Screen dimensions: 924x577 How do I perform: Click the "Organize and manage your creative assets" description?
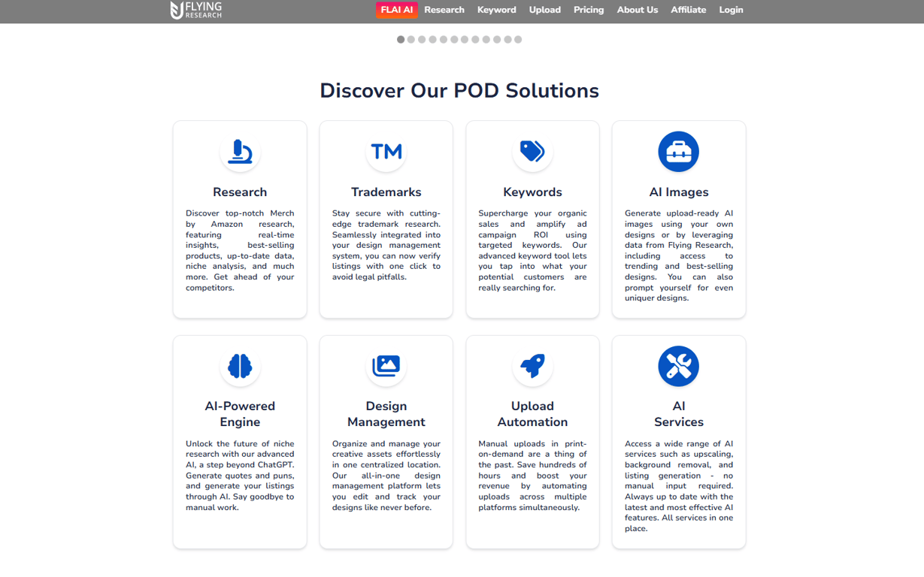point(386,476)
